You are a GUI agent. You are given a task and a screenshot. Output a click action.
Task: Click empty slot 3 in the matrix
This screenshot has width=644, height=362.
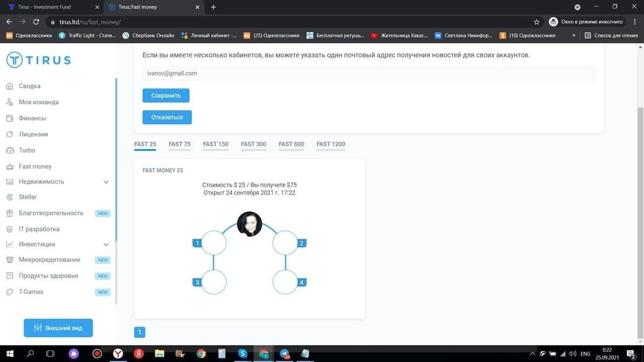[214, 282]
